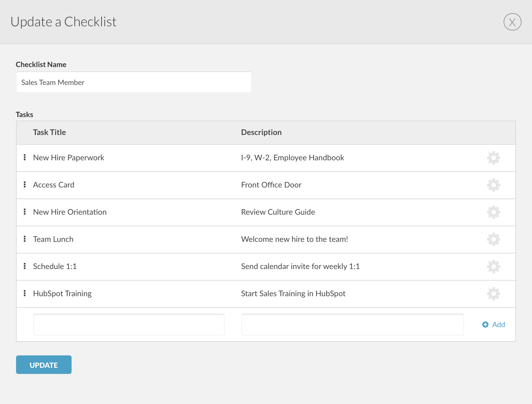532x404 pixels.
Task: Click the Front Office Door description
Action: pos(271,185)
